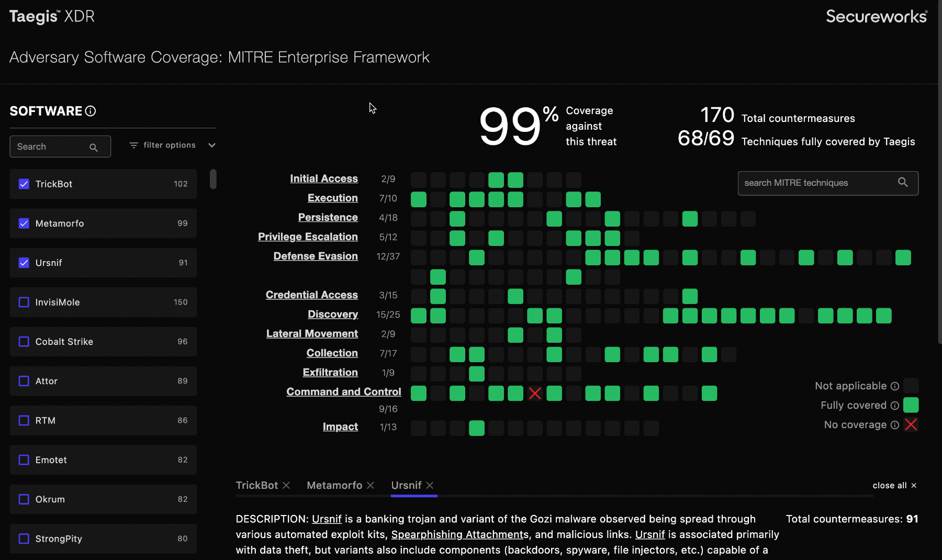Click the search MITRE techniques field

(x=828, y=183)
